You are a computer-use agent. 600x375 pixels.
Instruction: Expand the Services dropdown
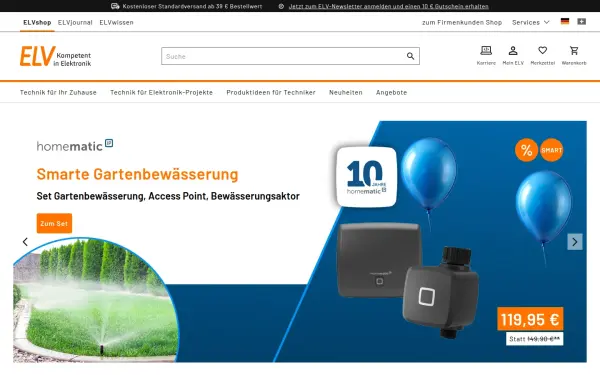[x=531, y=23]
